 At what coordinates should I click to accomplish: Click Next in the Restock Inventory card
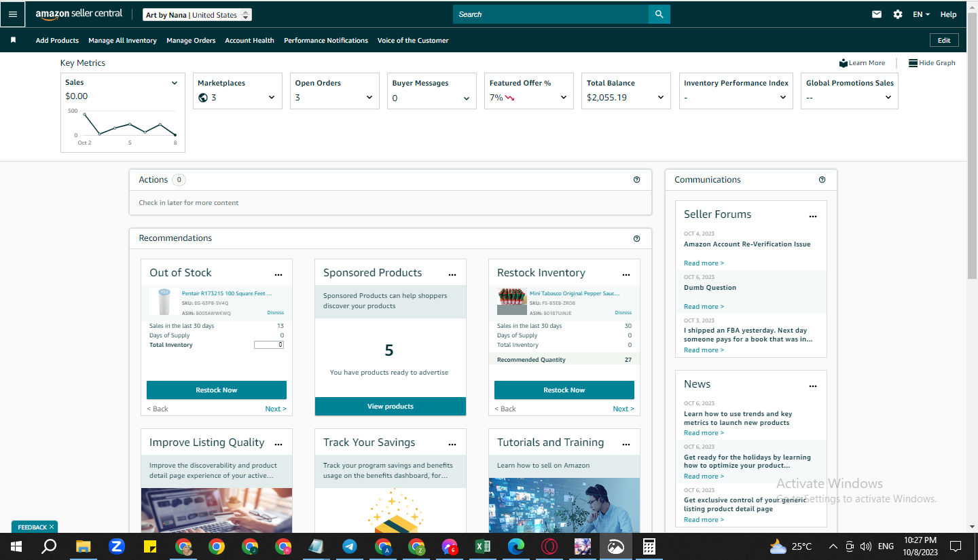tap(623, 409)
